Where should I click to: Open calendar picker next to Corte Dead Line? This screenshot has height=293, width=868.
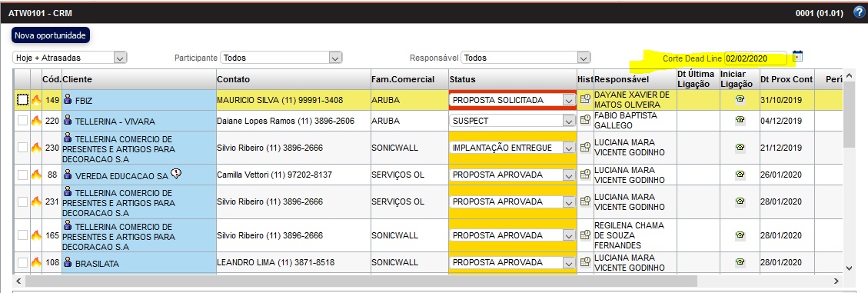(x=797, y=56)
